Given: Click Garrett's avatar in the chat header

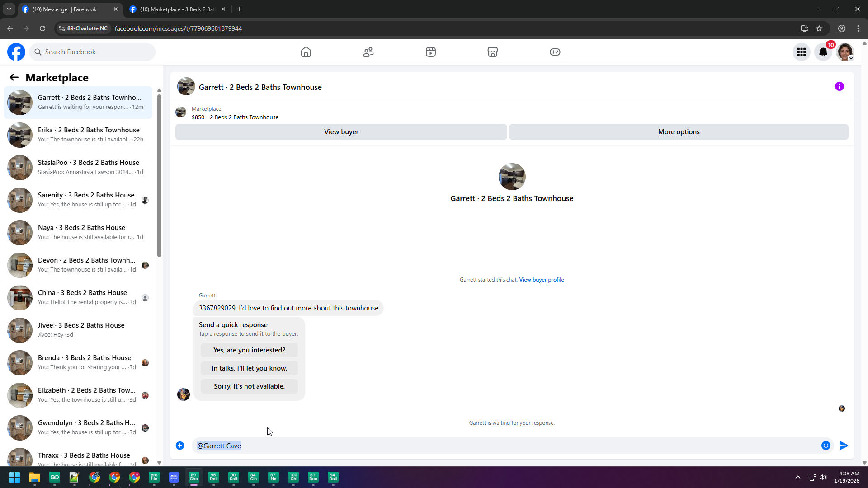Looking at the screenshot, I should (x=186, y=87).
